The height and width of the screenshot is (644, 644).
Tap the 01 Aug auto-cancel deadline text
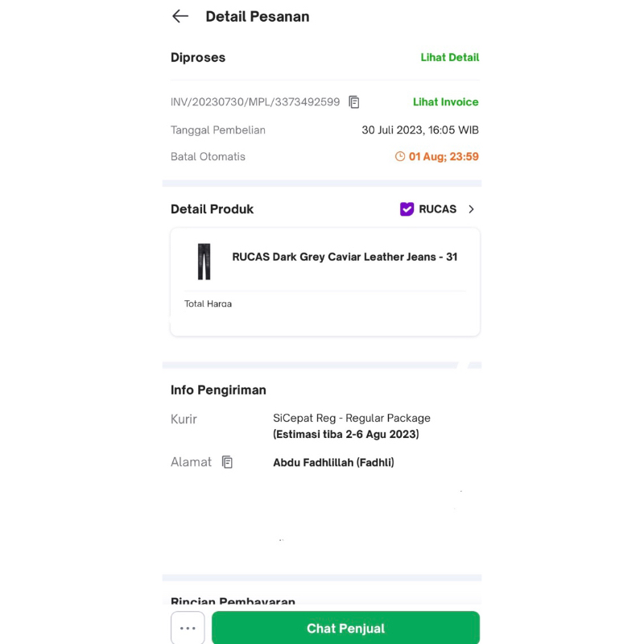[x=444, y=157]
